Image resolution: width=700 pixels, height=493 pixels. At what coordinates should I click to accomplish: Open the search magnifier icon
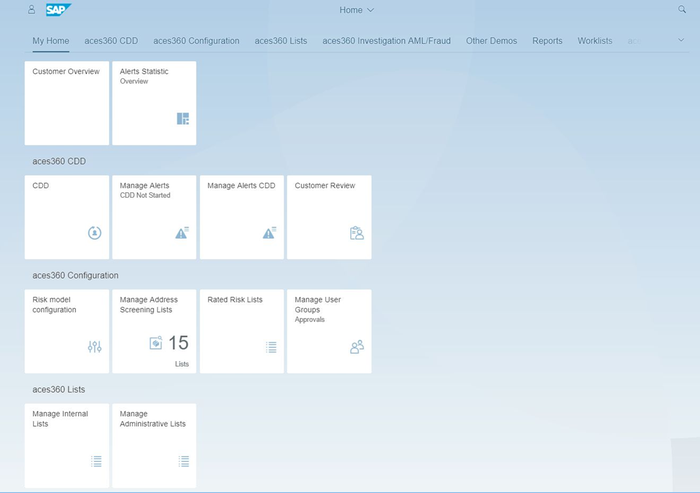coord(682,9)
